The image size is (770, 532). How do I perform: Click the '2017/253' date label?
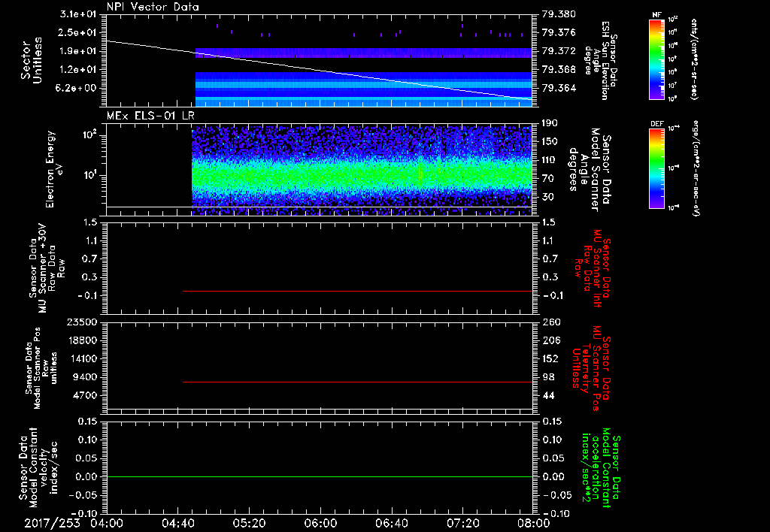point(52,523)
